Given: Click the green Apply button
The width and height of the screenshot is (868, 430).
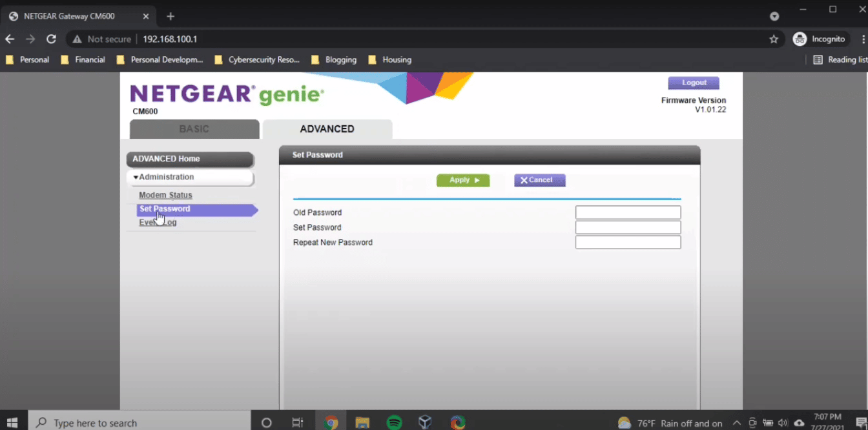Looking at the screenshot, I should point(462,181).
